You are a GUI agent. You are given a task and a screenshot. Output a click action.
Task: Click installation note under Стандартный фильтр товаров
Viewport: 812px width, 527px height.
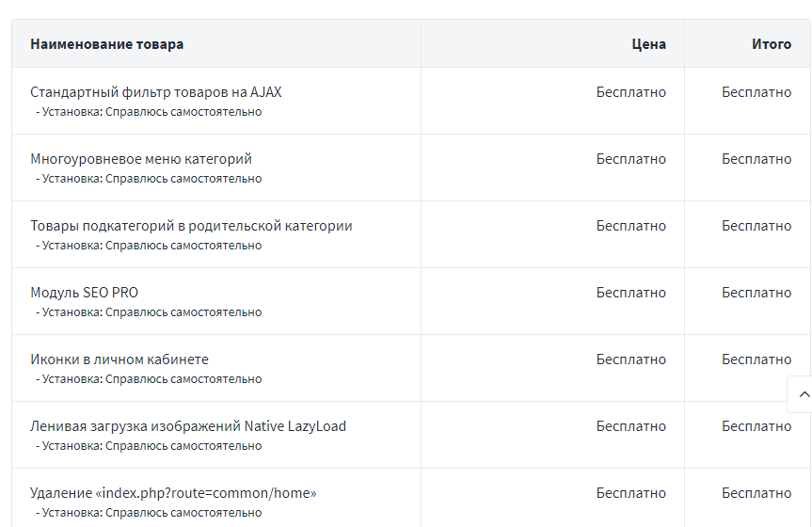149,112
